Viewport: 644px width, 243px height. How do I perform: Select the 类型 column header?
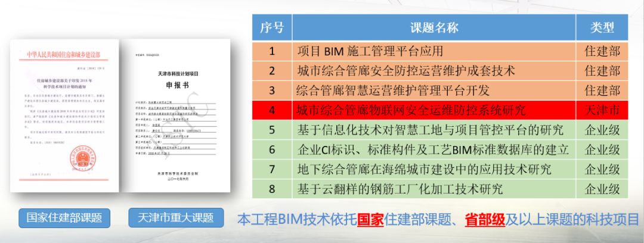602,27
